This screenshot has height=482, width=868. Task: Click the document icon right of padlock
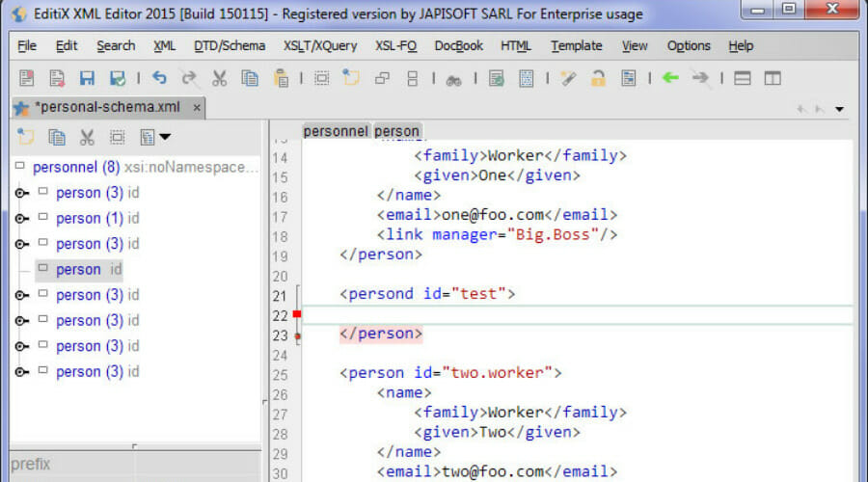(x=628, y=78)
